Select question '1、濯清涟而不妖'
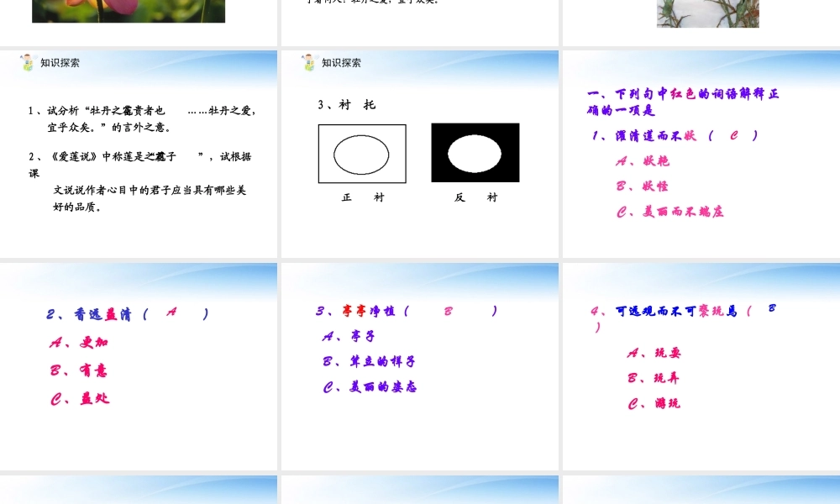 click(x=644, y=135)
